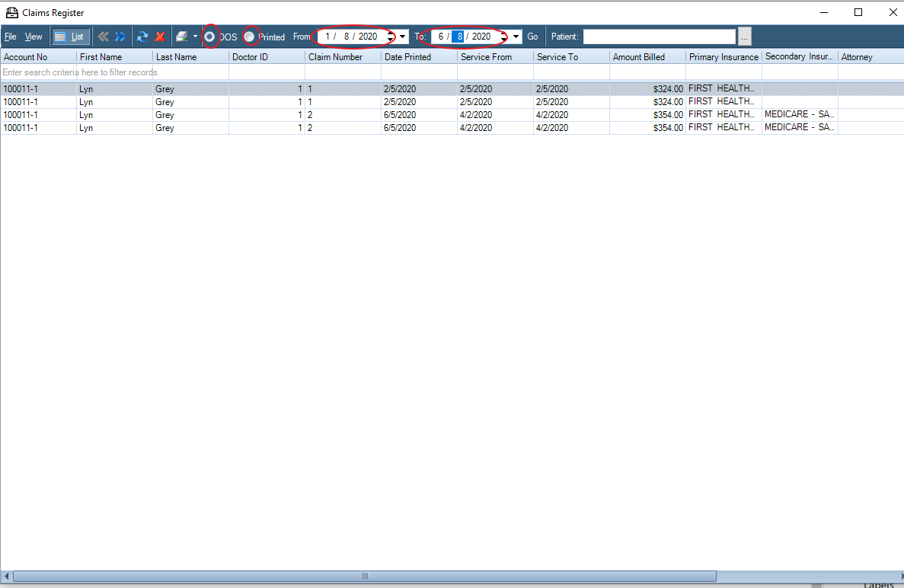Image resolution: width=904 pixels, height=588 pixels.
Task: Expand the printer options dropdown arrow
Action: pyautogui.click(x=195, y=37)
